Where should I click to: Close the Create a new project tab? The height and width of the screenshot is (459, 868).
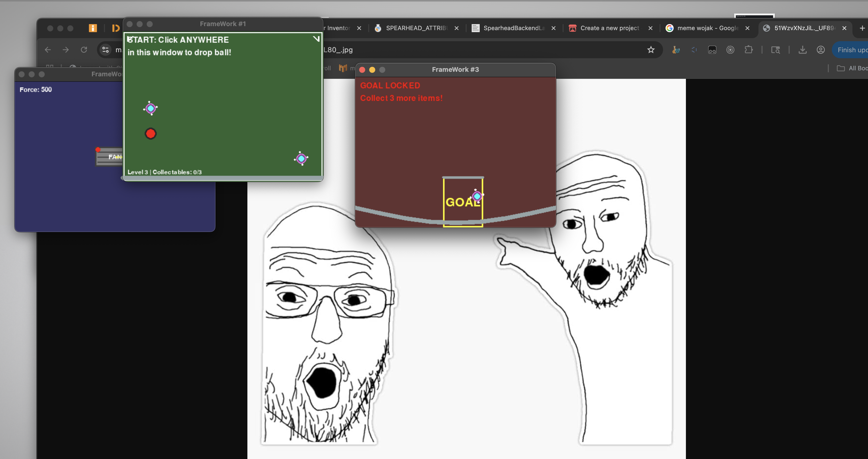click(650, 28)
